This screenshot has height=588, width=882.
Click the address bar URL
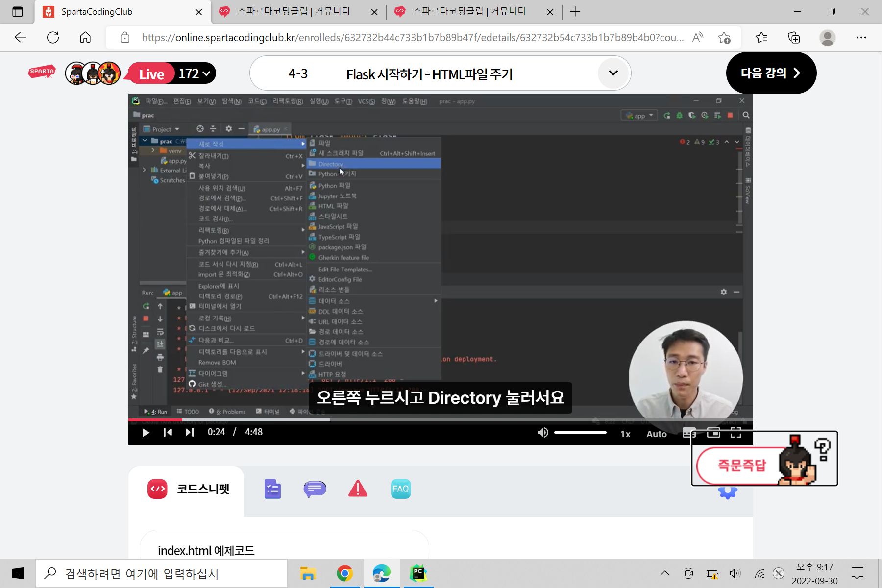point(413,38)
